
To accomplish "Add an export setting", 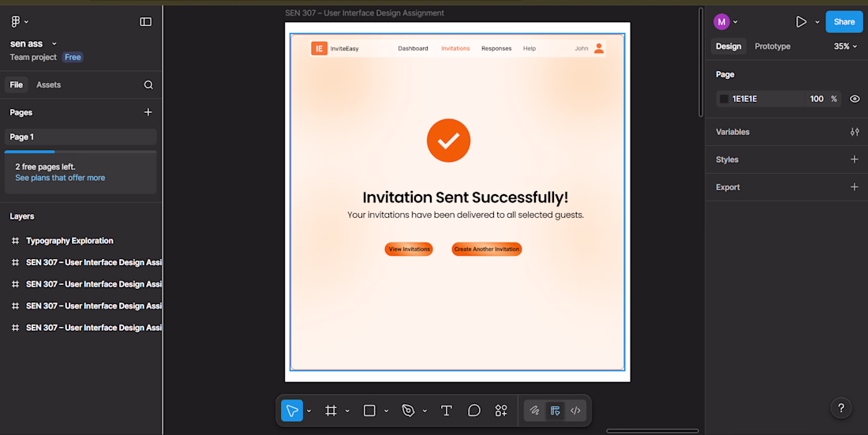I will coord(855,187).
